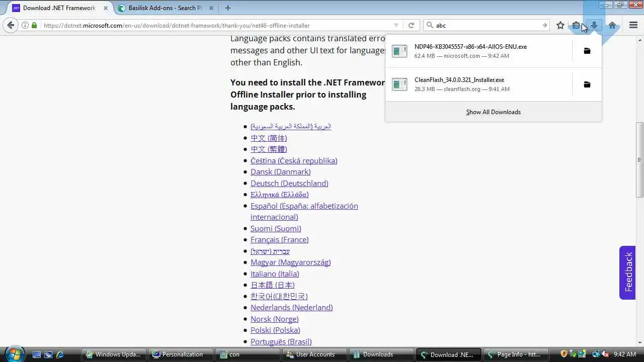644x362 pixels.
Task: Open Arabic (Saudi Arabia) language pack link
Action: [291, 126]
